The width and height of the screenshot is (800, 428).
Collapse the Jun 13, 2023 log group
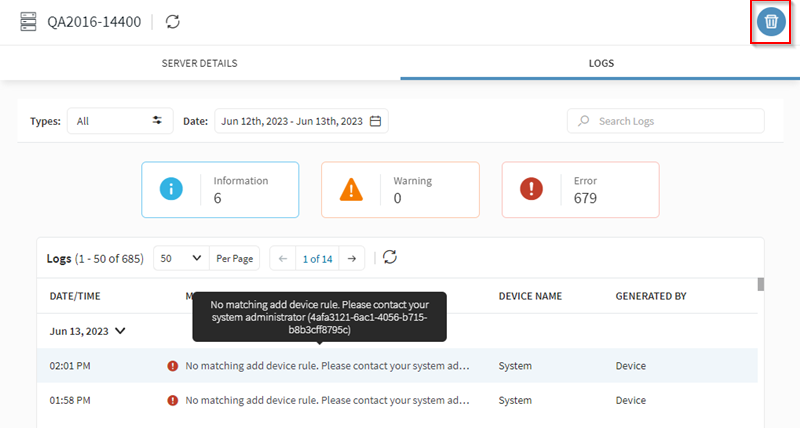(121, 329)
